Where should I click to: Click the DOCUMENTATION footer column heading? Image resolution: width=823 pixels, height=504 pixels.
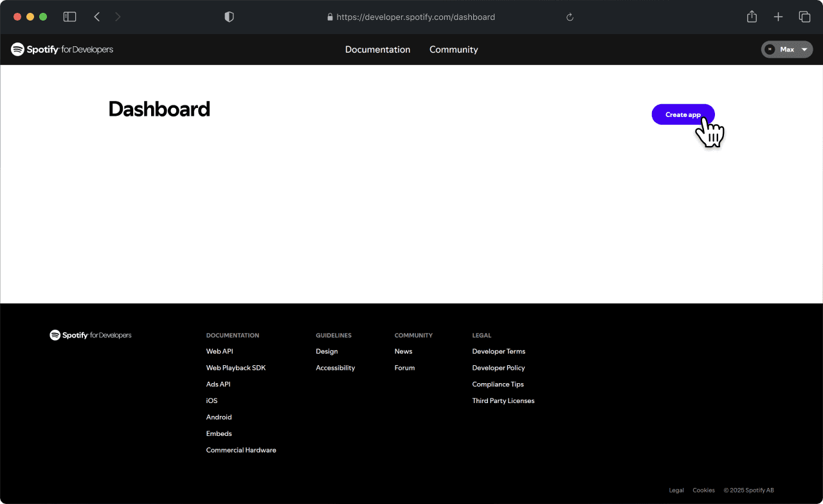tap(233, 336)
